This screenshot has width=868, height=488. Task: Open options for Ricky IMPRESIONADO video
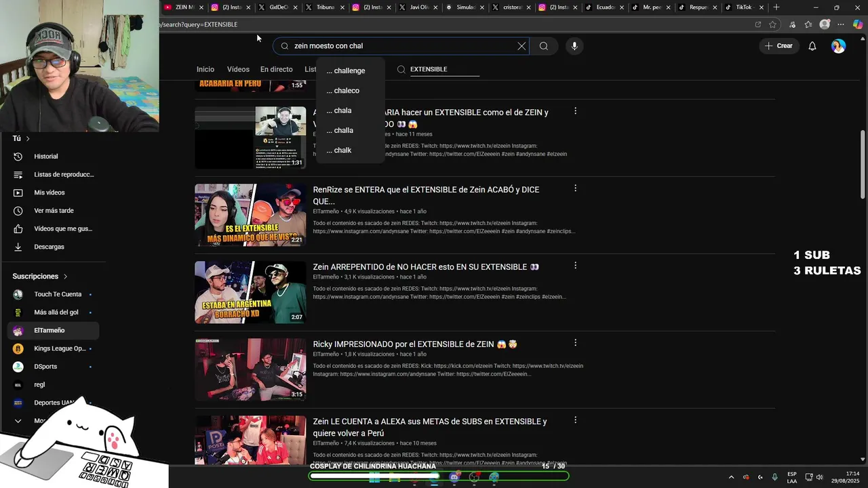[x=575, y=342]
